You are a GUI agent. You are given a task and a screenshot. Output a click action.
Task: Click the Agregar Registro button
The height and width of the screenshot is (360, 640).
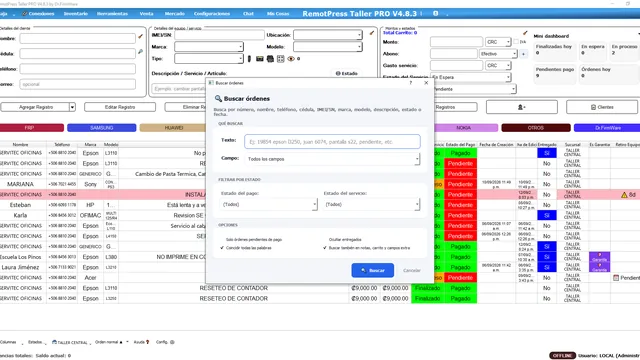(36, 107)
